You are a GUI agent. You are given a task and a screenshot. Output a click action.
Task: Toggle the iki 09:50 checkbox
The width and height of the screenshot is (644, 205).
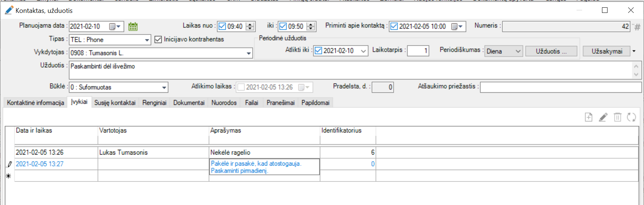pos(283,26)
